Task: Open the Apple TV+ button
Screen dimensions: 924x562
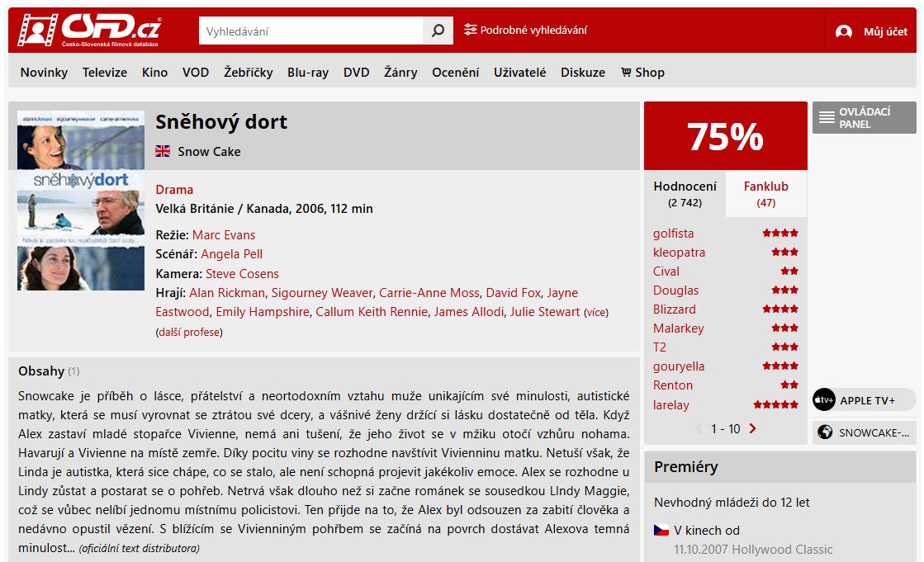Action: point(864,400)
